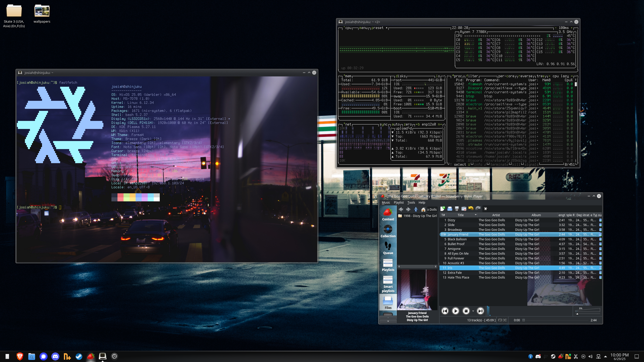Open Discord from the taskbar
Screen dimensions: 644x362
(55, 356)
